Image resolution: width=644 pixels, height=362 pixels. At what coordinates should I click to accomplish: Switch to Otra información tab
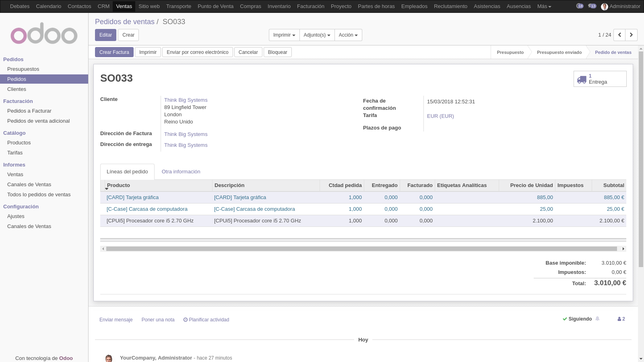[x=181, y=172]
